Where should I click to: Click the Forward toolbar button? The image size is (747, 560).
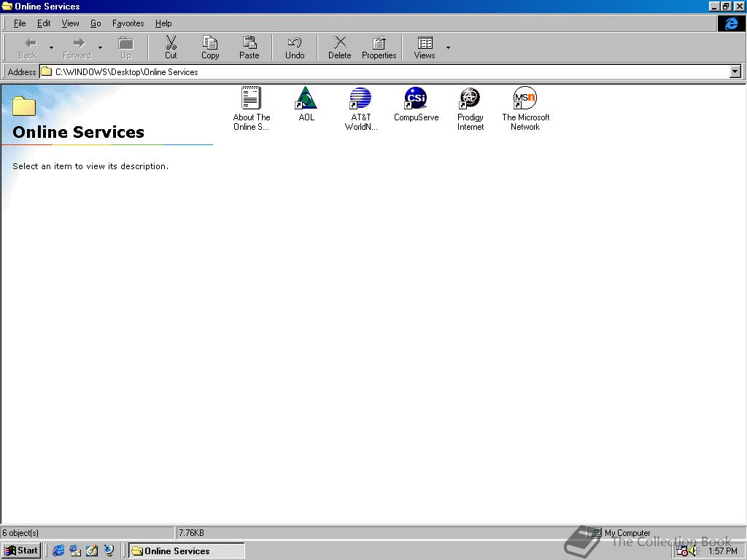[x=77, y=47]
